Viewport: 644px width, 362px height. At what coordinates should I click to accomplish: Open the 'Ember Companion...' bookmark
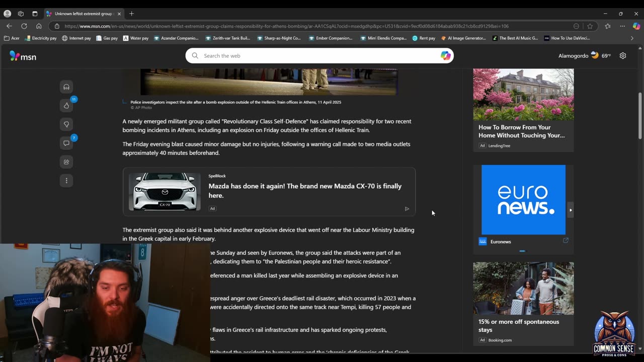pos(331,38)
